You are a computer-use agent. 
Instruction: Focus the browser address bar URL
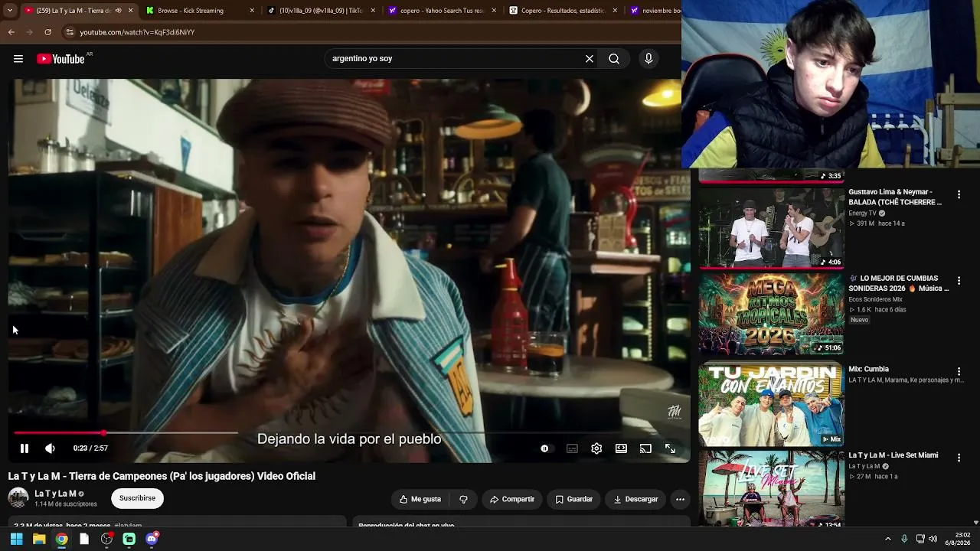138,32
